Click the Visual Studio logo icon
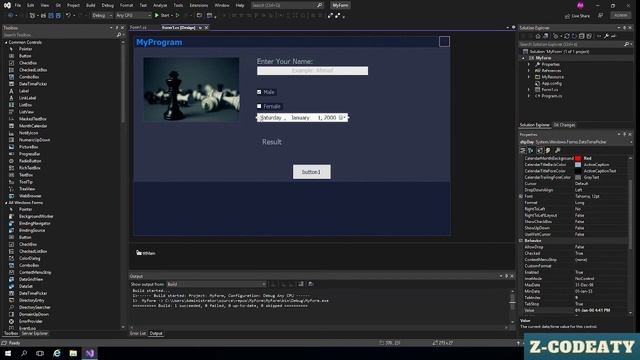This screenshot has width=640, height=360. point(7,5)
